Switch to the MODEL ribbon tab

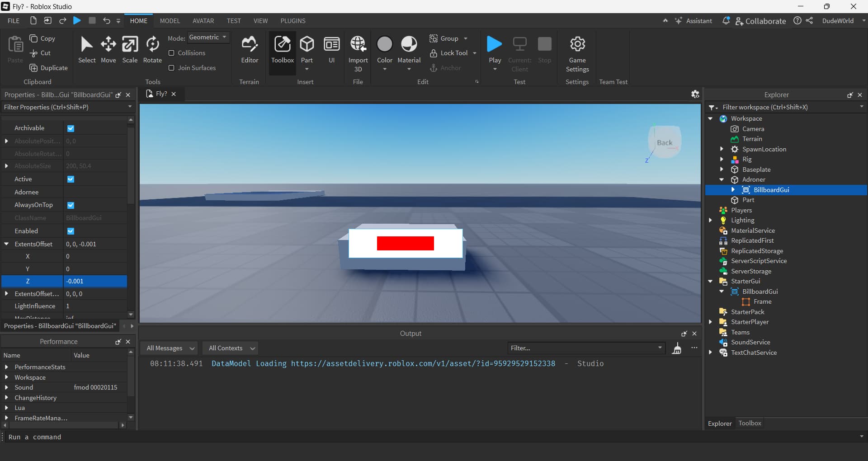pyautogui.click(x=170, y=20)
